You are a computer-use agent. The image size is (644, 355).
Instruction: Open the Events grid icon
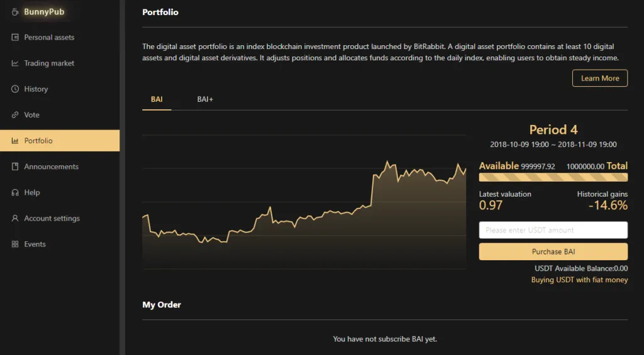[15, 244]
